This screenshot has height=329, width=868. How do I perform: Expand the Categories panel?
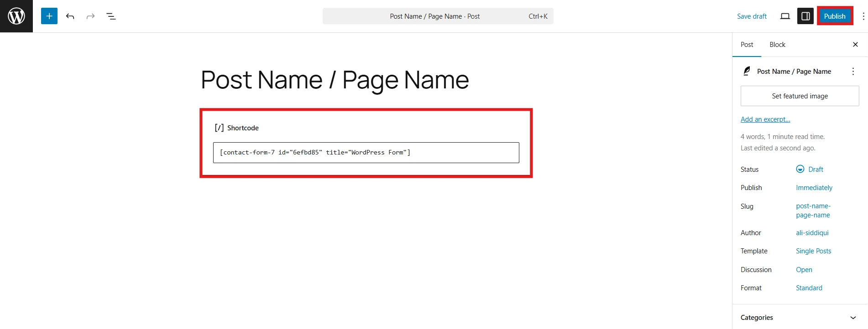[x=853, y=318]
